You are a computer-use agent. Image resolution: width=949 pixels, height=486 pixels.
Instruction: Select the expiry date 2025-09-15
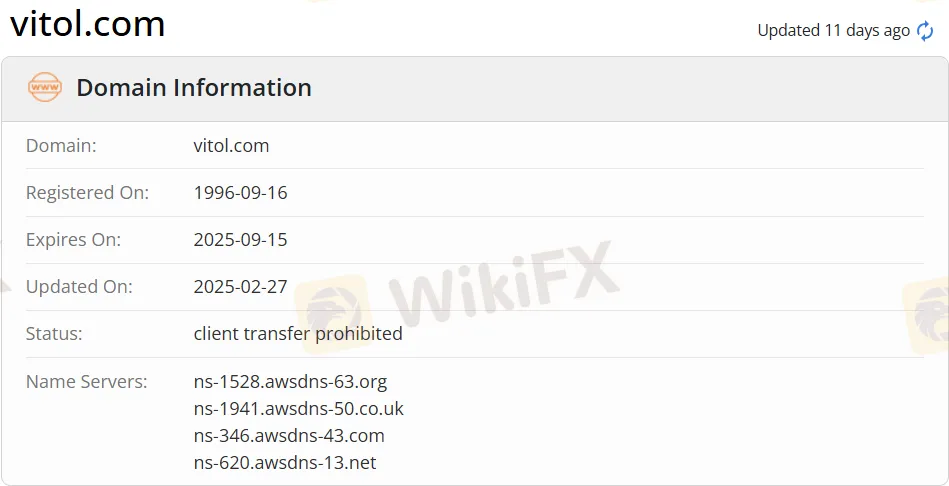(x=240, y=240)
